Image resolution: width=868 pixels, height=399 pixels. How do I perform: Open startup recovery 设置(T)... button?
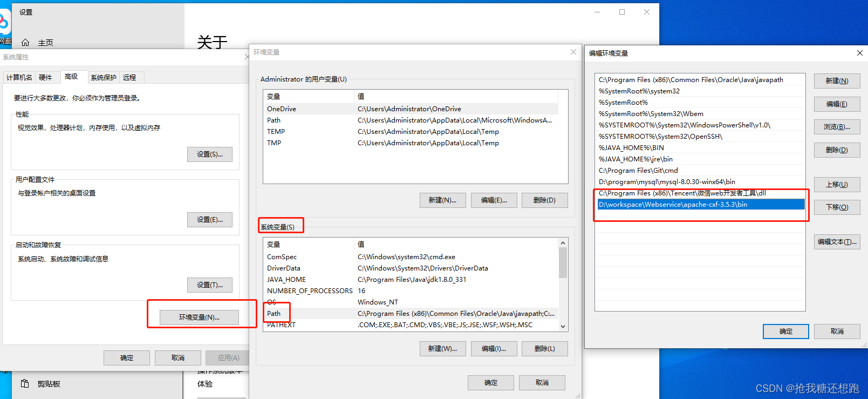point(210,285)
